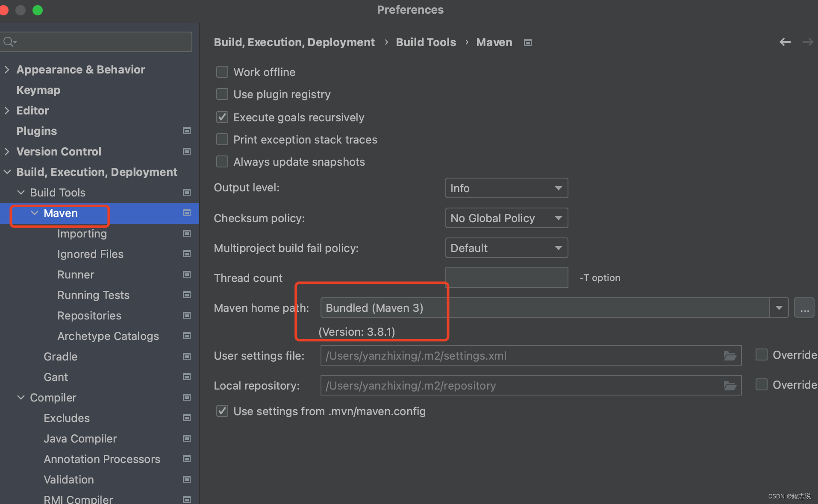Screen dimensions: 818x504
Task: Expand the Version Control section
Action: (x=7, y=151)
